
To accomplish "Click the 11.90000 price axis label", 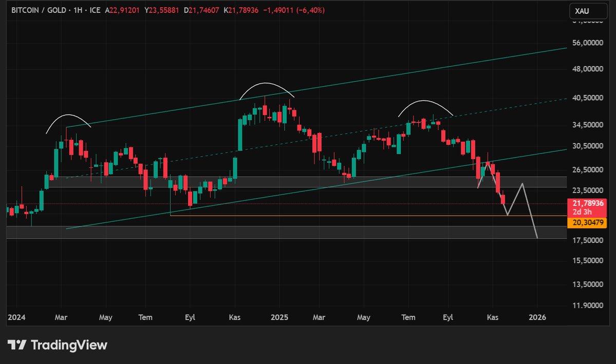I will click(x=587, y=305).
